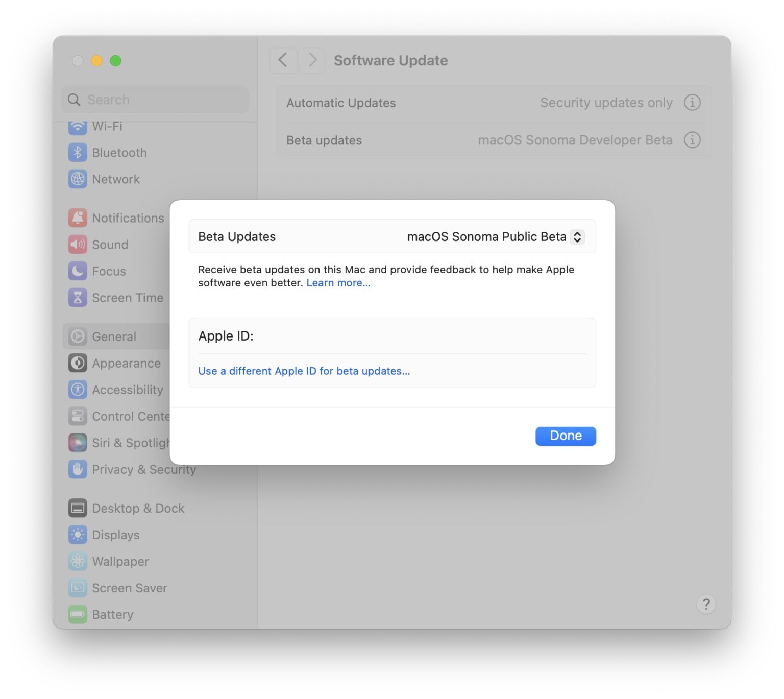784x699 pixels.
Task: Click the 'Software Update' title
Action: (x=391, y=60)
